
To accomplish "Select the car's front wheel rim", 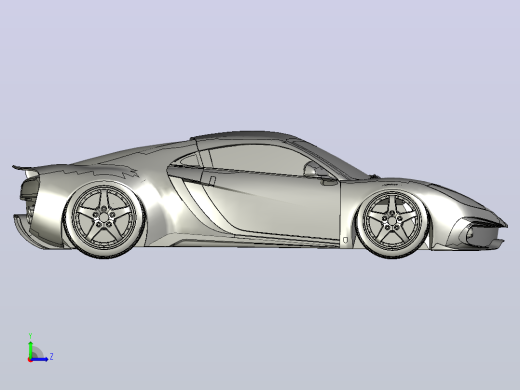I will (391, 220).
